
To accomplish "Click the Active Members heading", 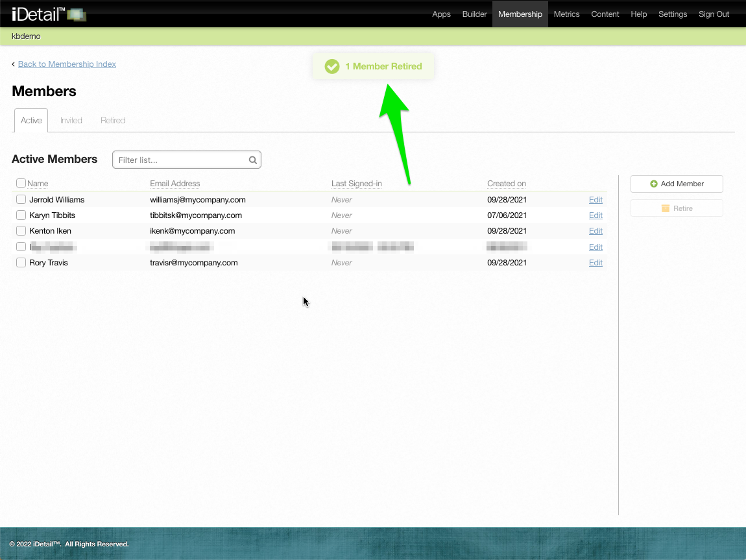I will 54,160.
